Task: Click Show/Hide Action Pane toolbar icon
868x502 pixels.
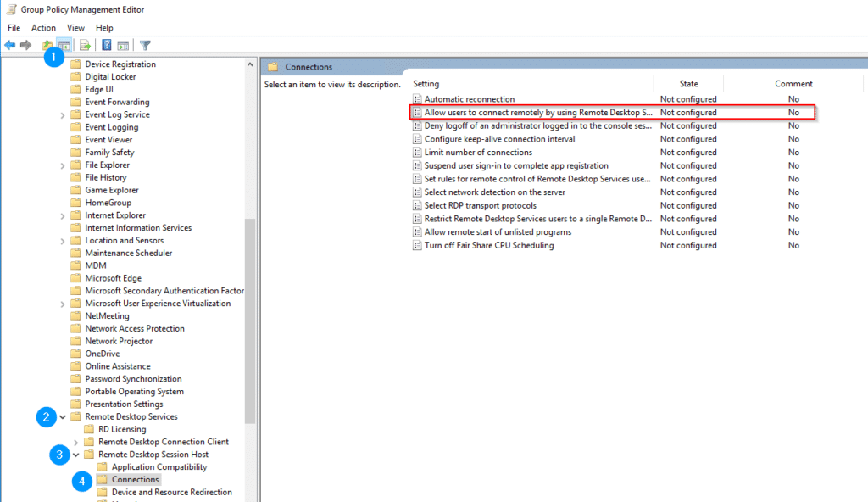Action: 123,45
